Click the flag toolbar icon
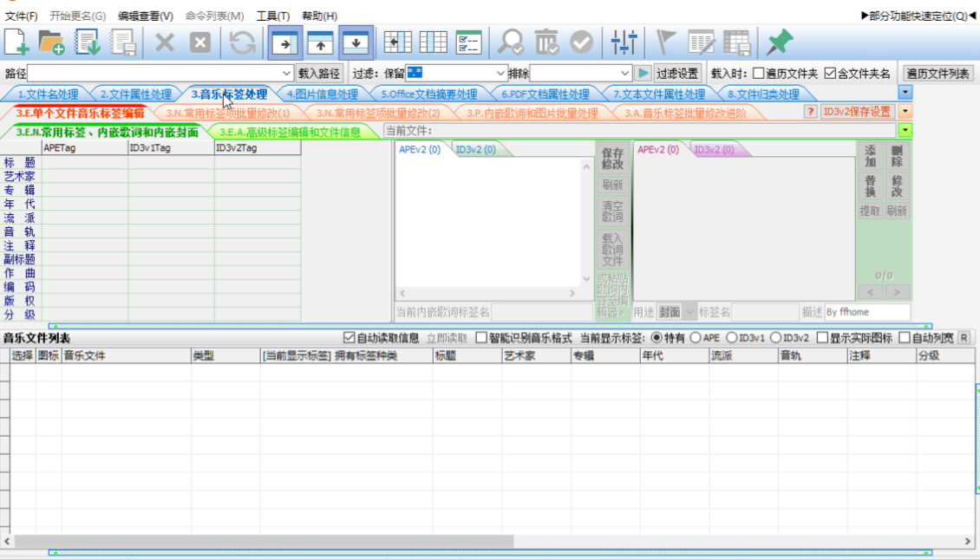 (x=666, y=42)
